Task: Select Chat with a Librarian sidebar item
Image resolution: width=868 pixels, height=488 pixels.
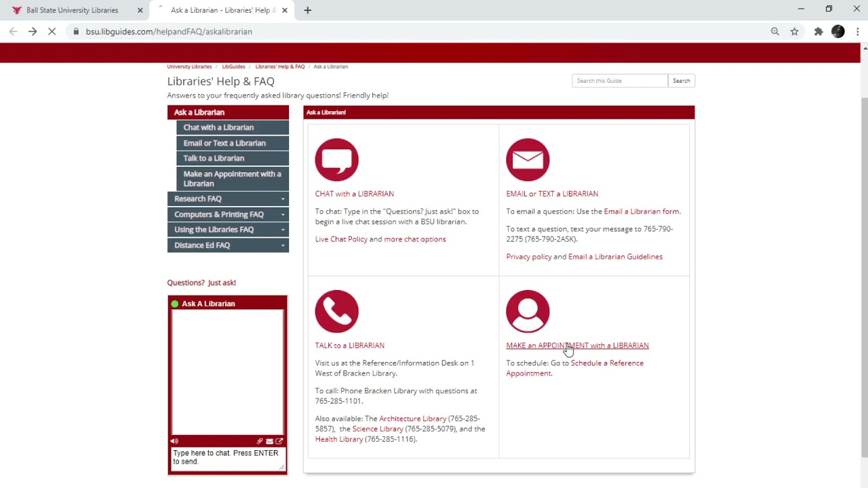Action: (x=233, y=127)
